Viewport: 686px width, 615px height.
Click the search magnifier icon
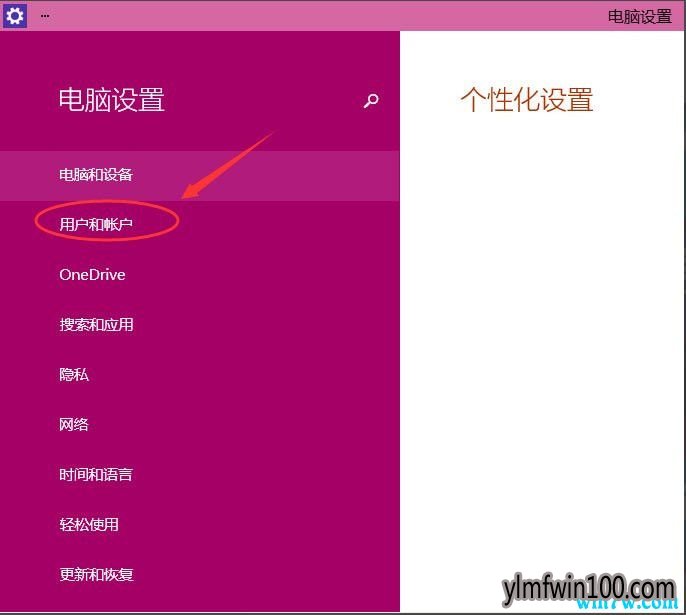[x=371, y=101]
